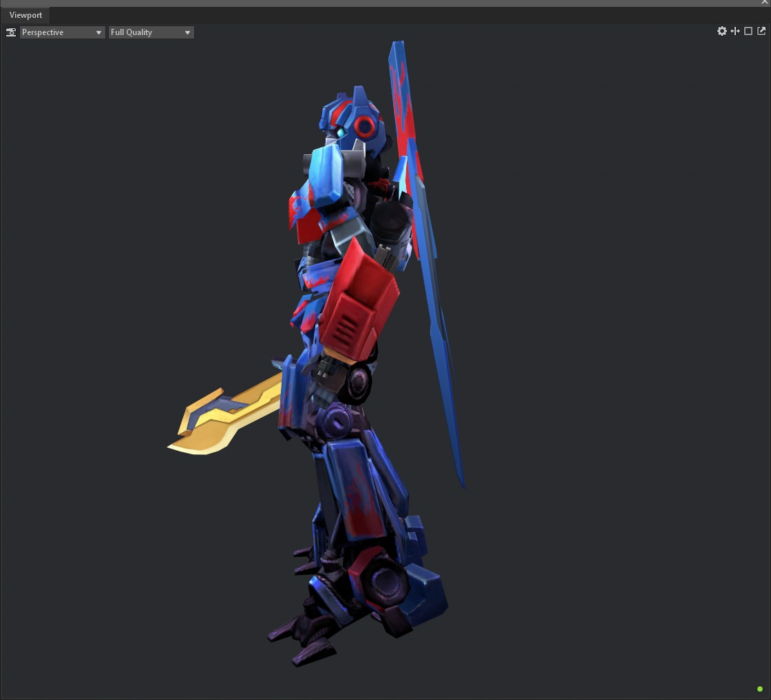Switch to the Viewport tab
771x700 pixels.
[25, 15]
